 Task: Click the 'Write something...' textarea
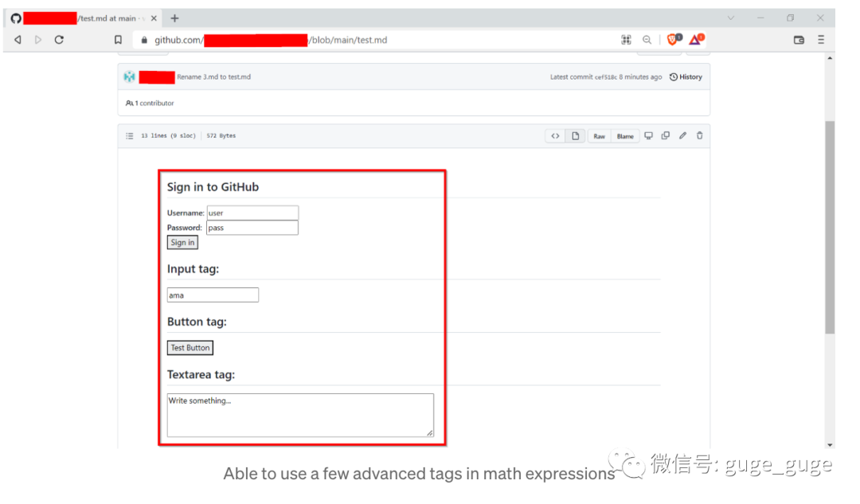[300, 415]
